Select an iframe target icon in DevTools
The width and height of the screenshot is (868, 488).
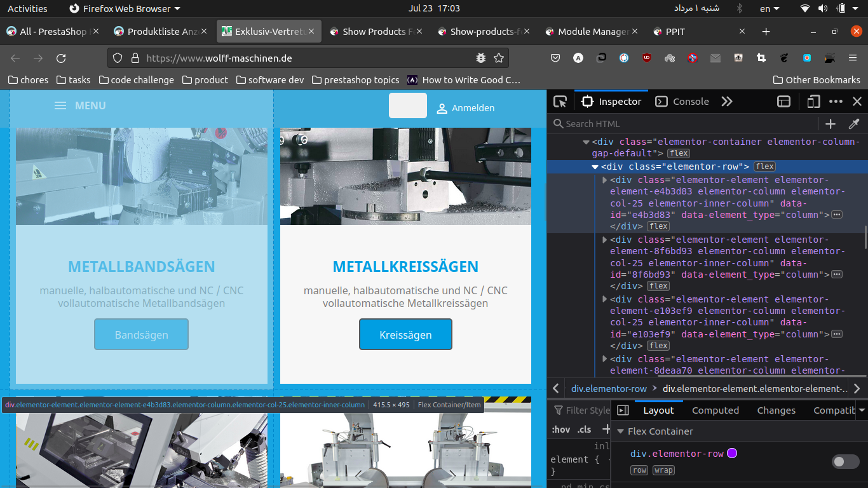click(784, 102)
